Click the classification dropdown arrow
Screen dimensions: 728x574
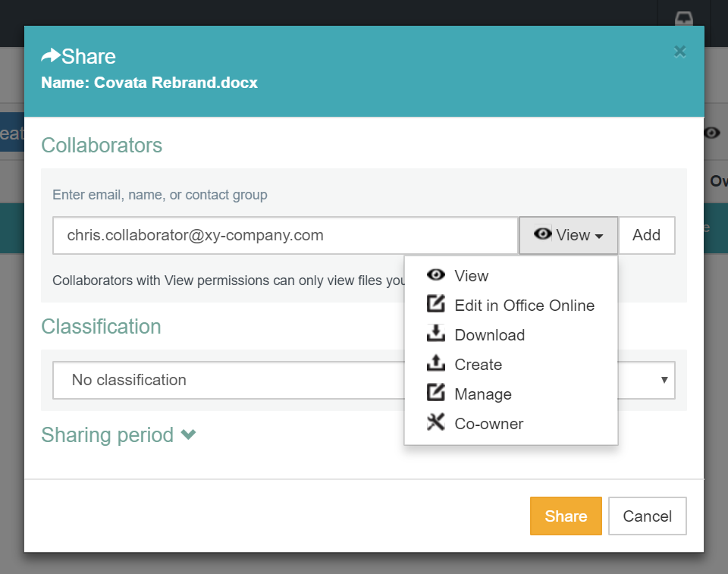(664, 380)
